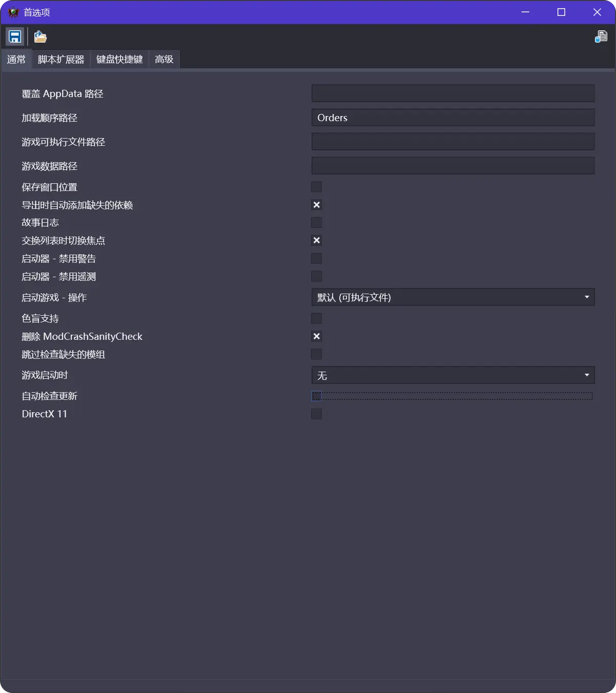Click the open folder icon in toolbar

point(40,36)
